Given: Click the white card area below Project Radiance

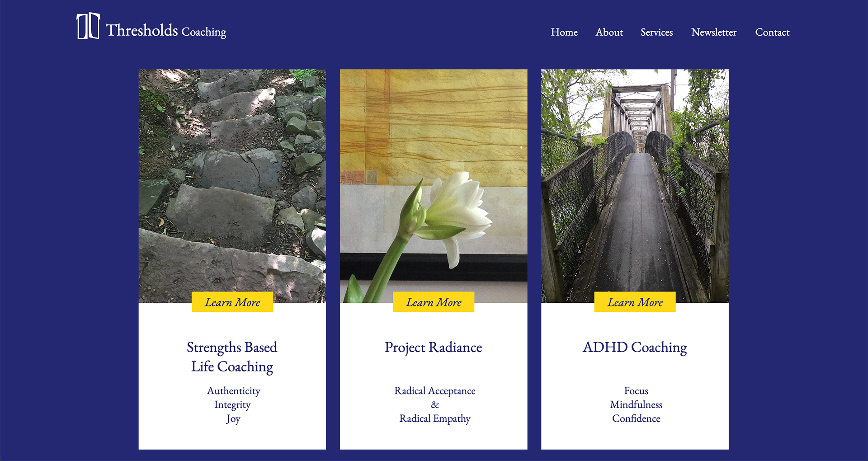Looking at the screenshot, I should tap(434, 437).
